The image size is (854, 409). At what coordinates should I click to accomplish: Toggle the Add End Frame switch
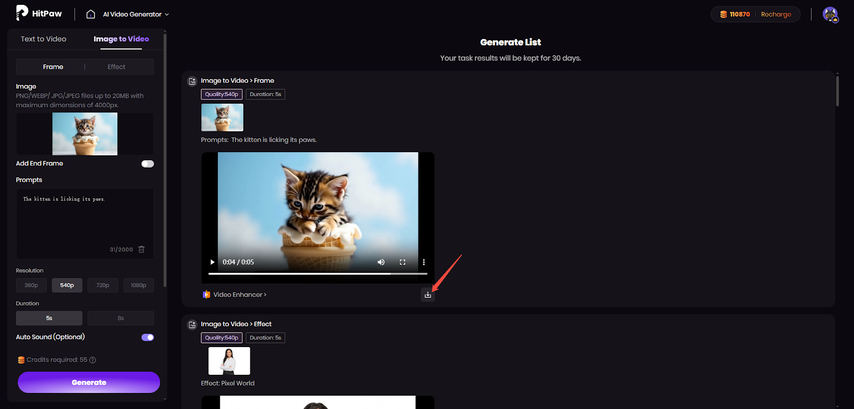click(148, 164)
